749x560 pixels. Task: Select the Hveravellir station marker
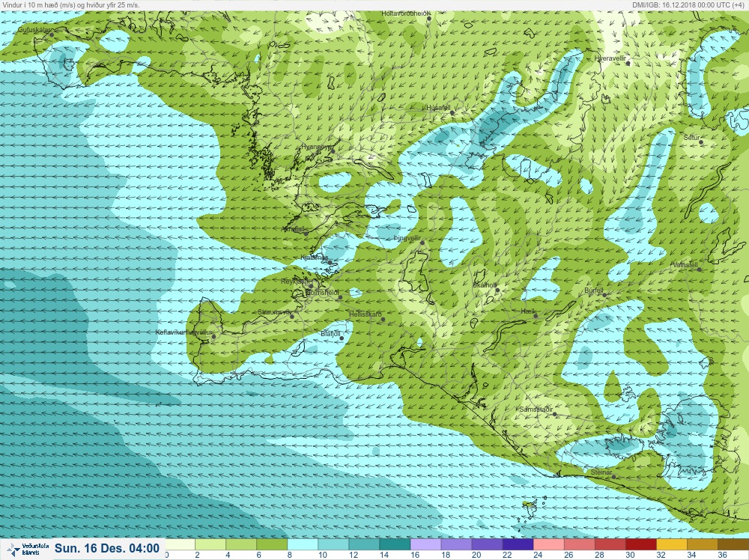(628, 63)
